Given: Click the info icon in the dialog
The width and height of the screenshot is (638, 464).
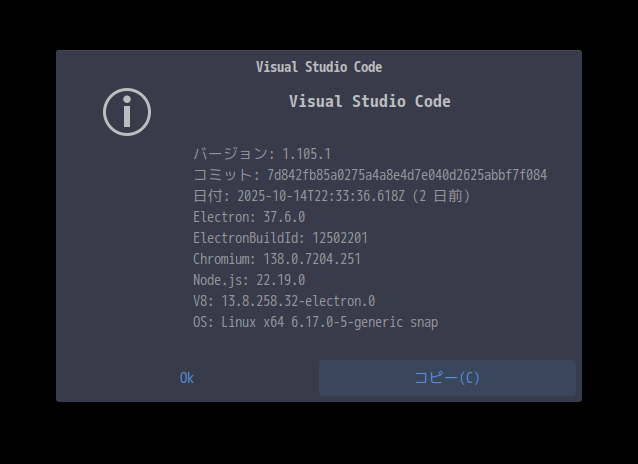Looking at the screenshot, I should coord(127,111).
